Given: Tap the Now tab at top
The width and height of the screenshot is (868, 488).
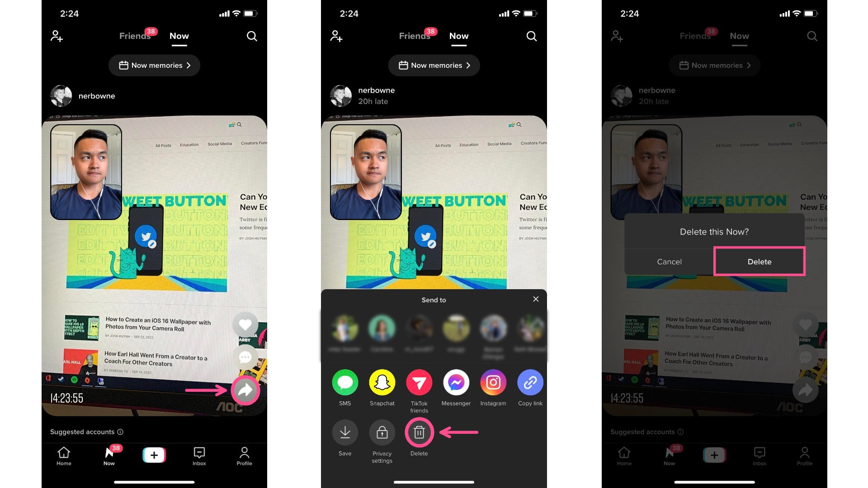Looking at the screenshot, I should click(179, 36).
